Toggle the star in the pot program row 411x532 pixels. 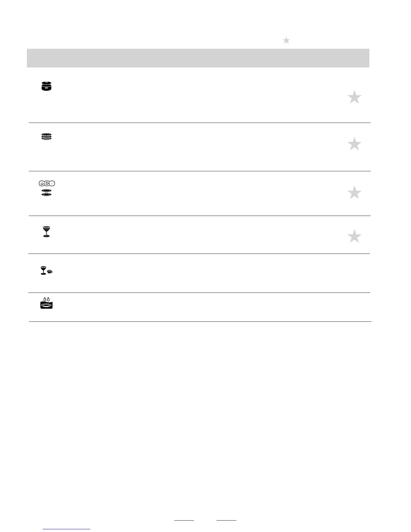(354, 97)
